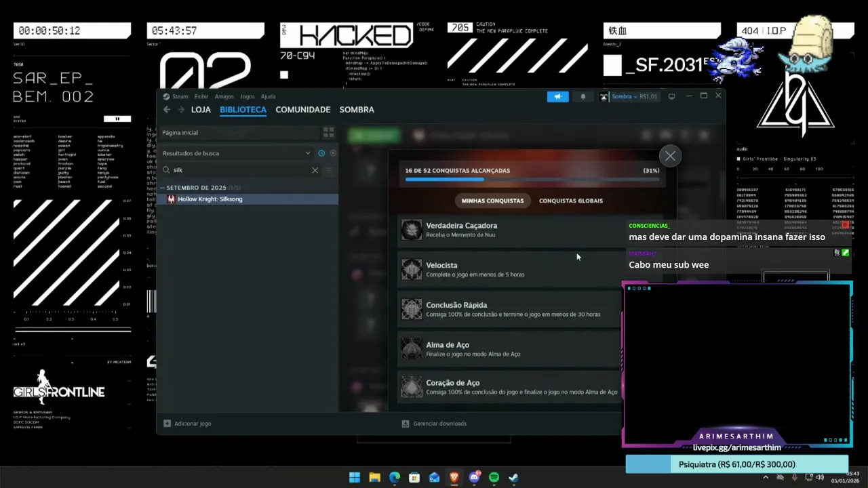Click Verdadeira Caçadora achievement title
Viewport: 868px width, 488px height.
coord(461,226)
